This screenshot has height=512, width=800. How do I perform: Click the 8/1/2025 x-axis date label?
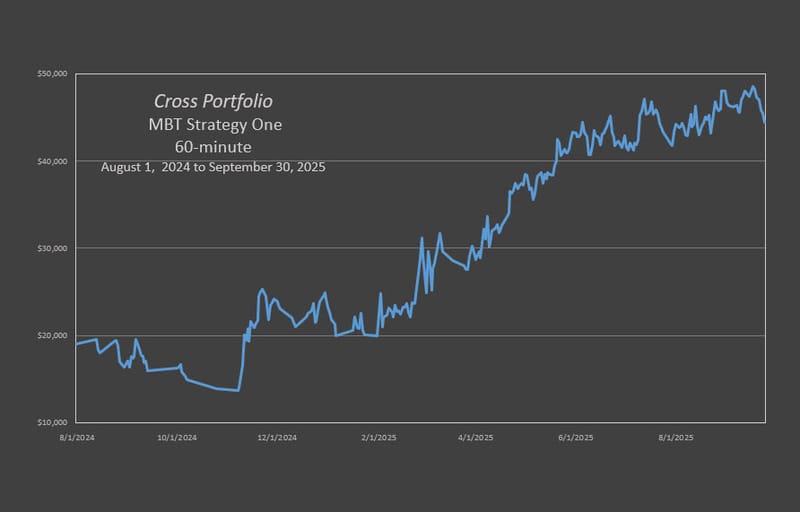pyautogui.click(x=675, y=437)
